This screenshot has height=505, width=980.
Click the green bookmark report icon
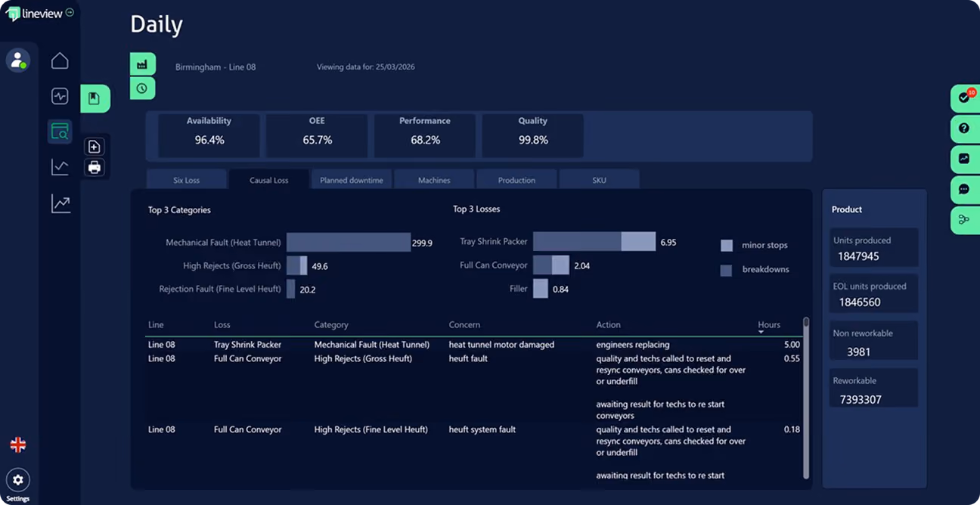click(x=95, y=98)
